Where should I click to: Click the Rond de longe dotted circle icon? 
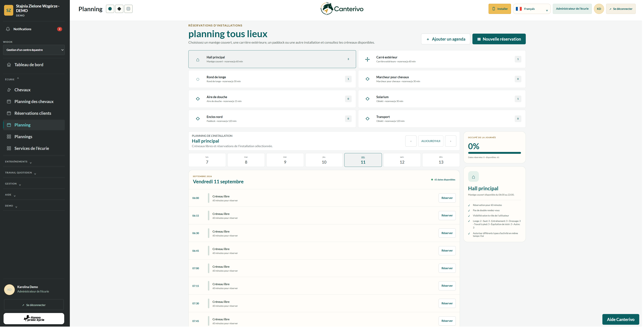pyautogui.click(x=198, y=79)
